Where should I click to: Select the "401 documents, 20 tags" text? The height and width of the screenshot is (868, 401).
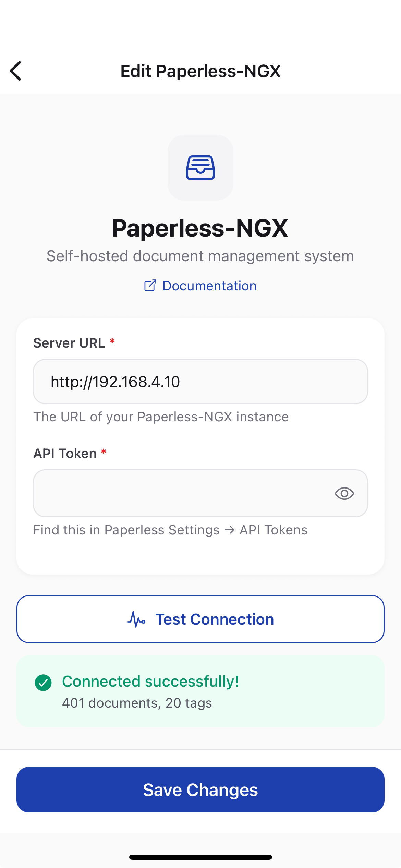[x=137, y=703]
